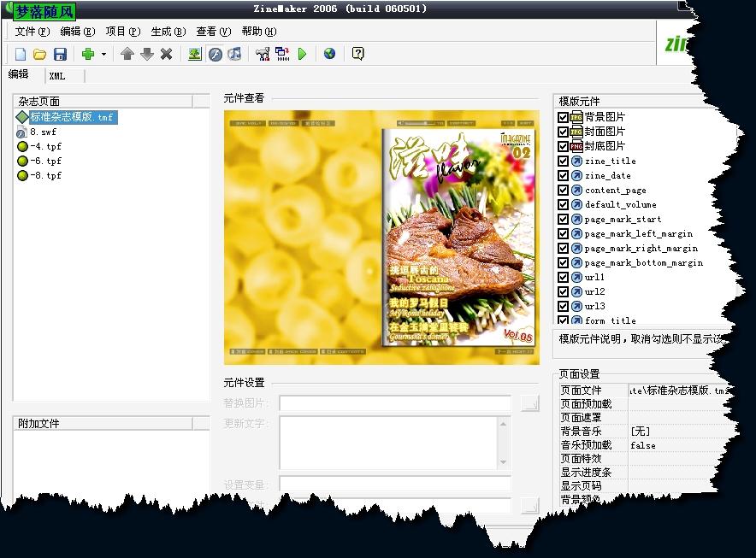The height and width of the screenshot is (558, 756).
Task: Toggle the zine_date checkbox
Action: pyautogui.click(x=563, y=175)
